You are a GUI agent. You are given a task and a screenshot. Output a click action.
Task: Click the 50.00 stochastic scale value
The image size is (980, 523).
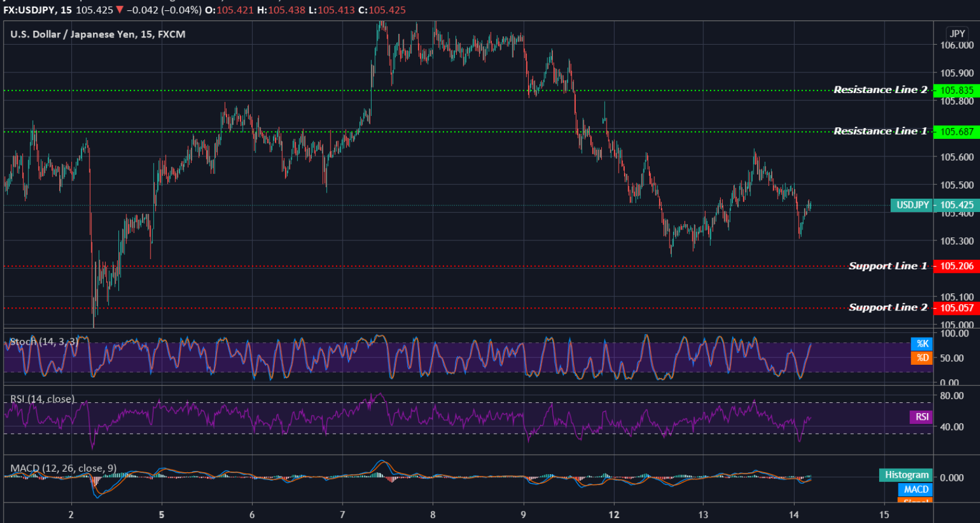pos(952,358)
